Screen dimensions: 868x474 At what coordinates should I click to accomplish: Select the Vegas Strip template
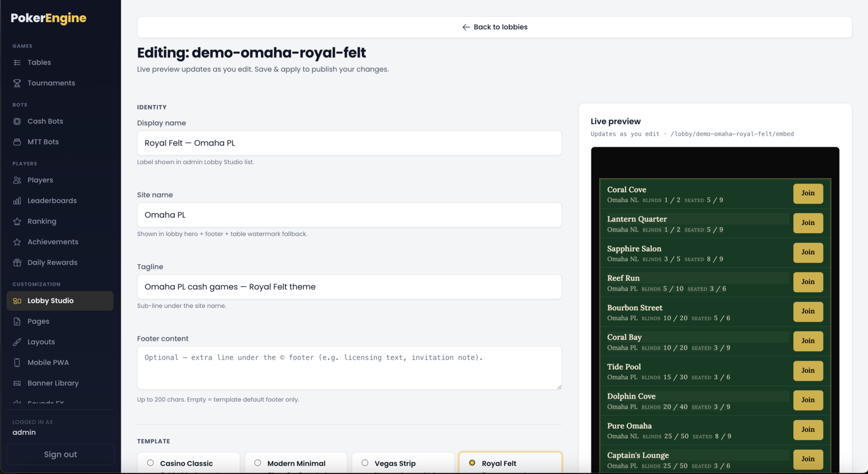click(x=403, y=463)
